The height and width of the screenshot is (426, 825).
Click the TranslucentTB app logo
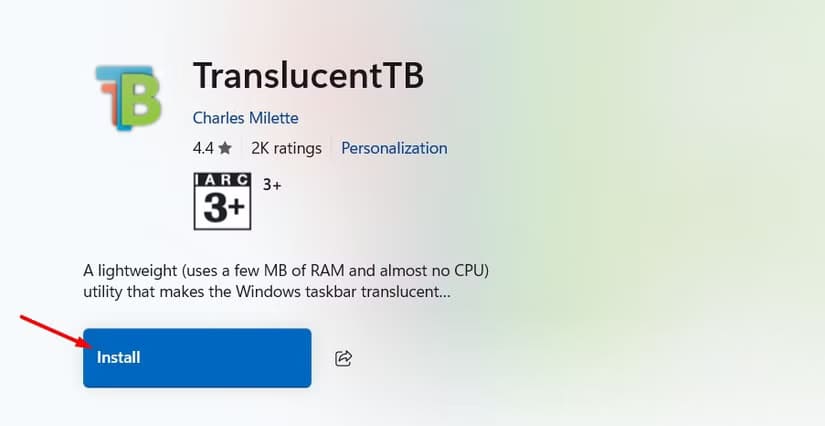click(x=128, y=97)
